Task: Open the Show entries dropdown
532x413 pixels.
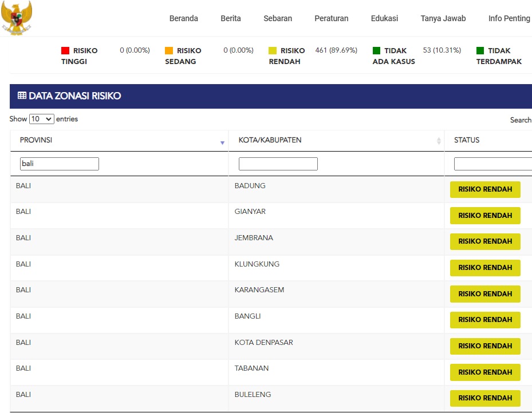Action: click(x=42, y=119)
